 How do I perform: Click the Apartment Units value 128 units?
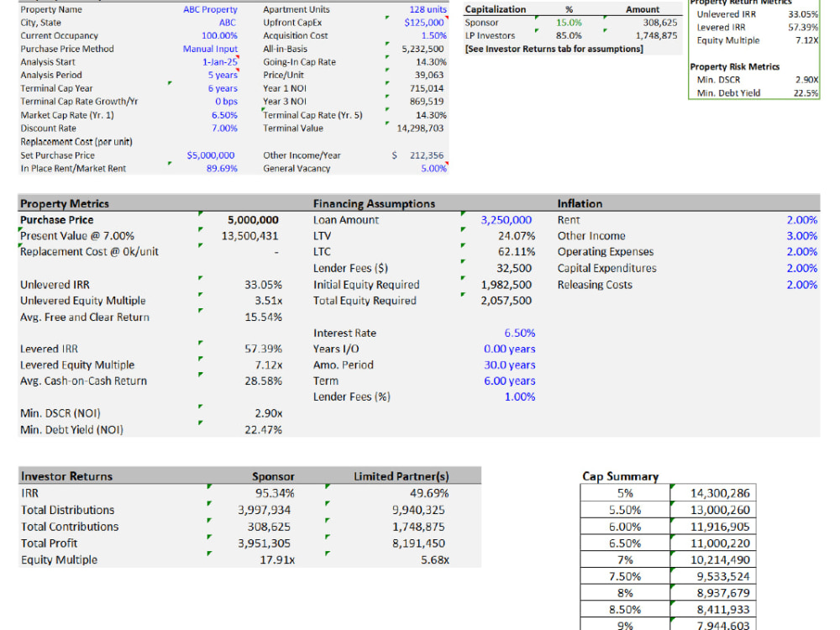(428, 9)
